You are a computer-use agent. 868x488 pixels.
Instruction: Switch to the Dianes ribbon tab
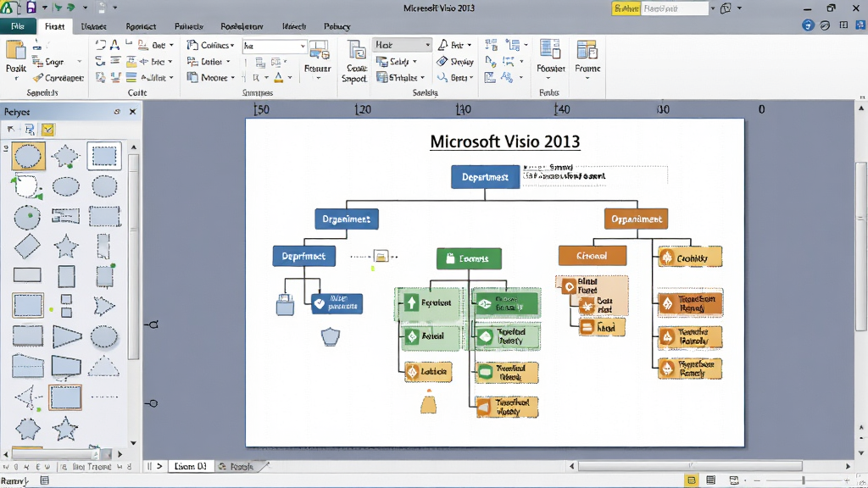(x=93, y=26)
